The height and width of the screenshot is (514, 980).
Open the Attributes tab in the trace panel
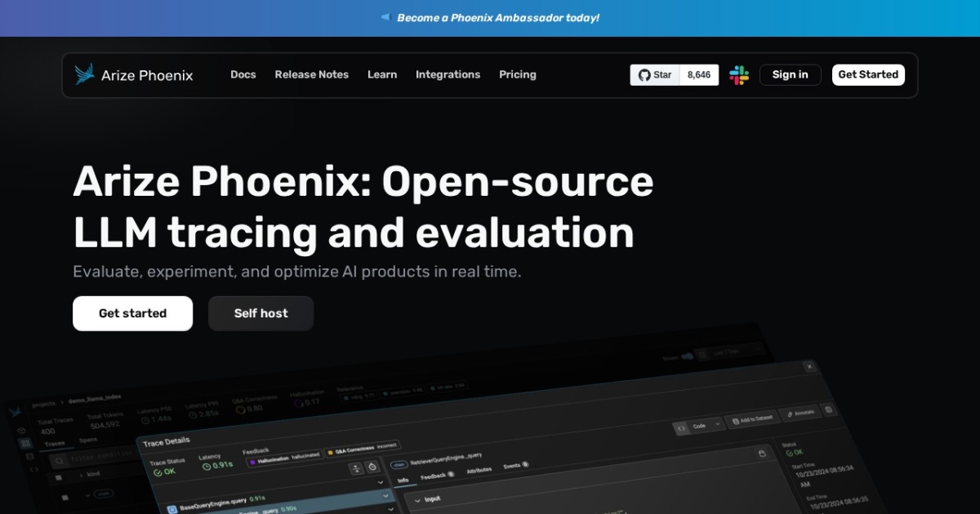click(479, 469)
